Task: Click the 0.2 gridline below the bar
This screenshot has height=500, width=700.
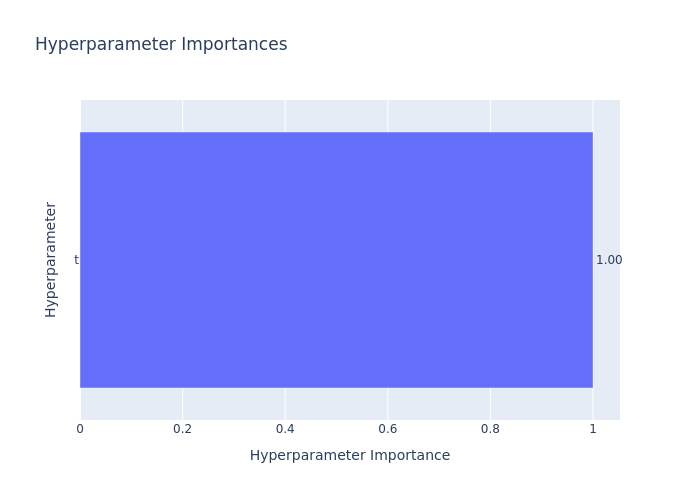Action: 183,404
